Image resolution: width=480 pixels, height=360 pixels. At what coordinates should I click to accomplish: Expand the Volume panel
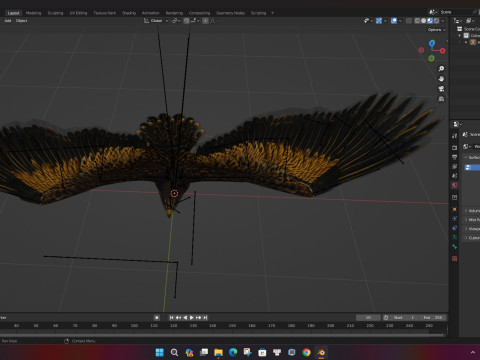(472, 211)
